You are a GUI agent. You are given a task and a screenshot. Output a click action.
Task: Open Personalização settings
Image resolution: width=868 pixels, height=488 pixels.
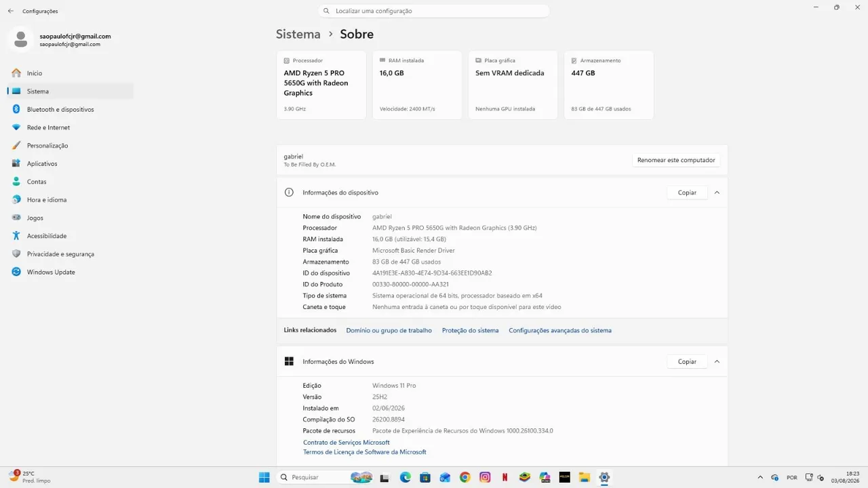[x=71, y=145]
